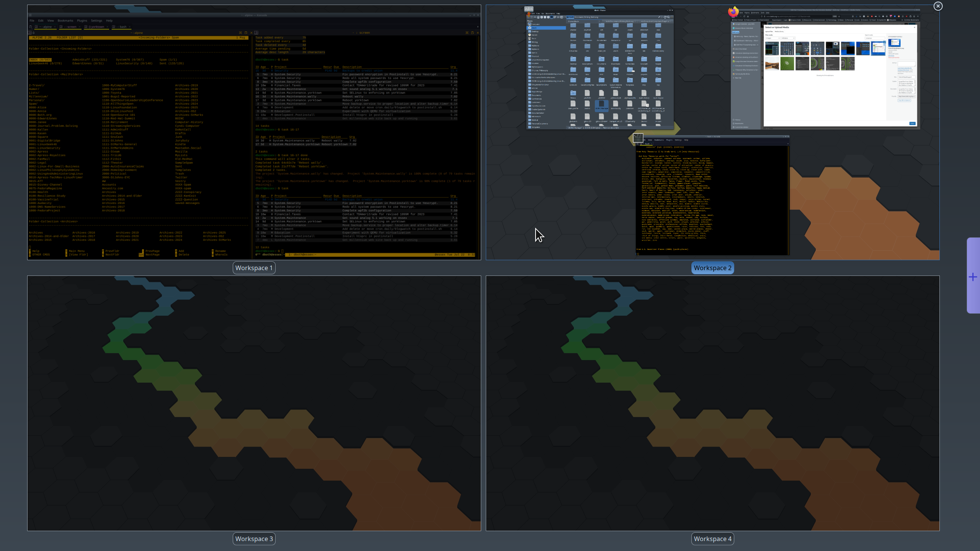This screenshot has width=980, height=551.
Task: Switch to the empty Workspace 3 preview
Action: pyautogui.click(x=254, y=403)
